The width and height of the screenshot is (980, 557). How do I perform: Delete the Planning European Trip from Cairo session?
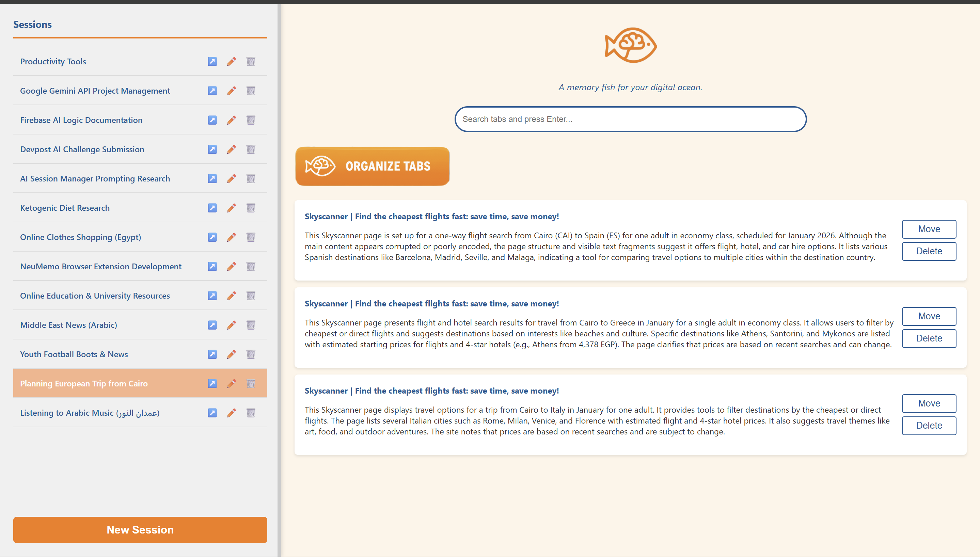(251, 383)
